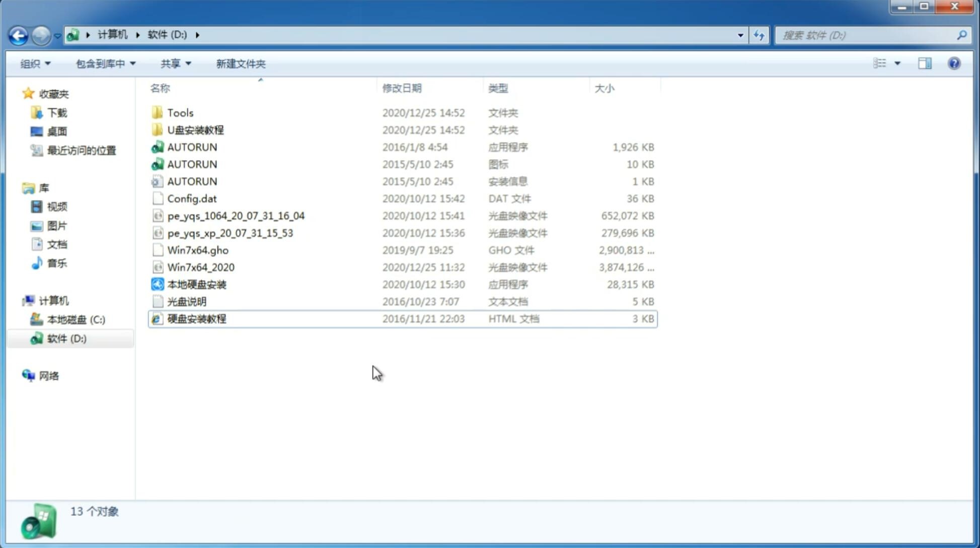Click 新建文件夹 button
The image size is (980, 548).
tap(241, 63)
